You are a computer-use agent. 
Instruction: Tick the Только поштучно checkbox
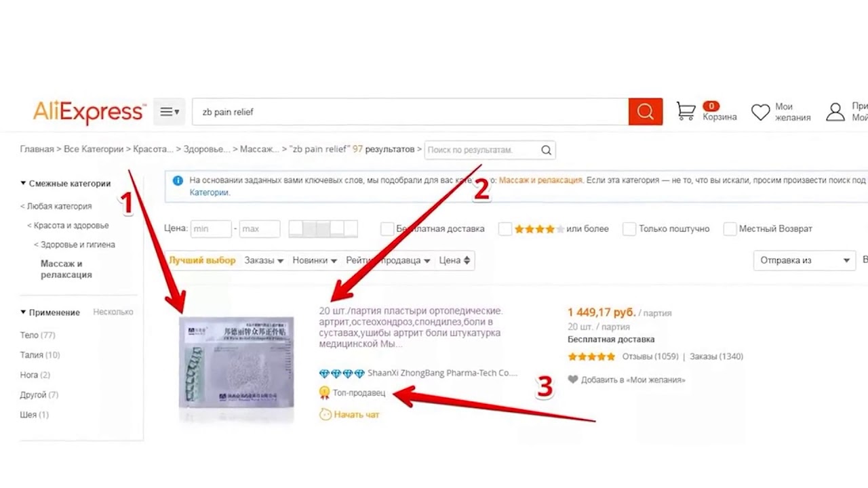click(629, 229)
